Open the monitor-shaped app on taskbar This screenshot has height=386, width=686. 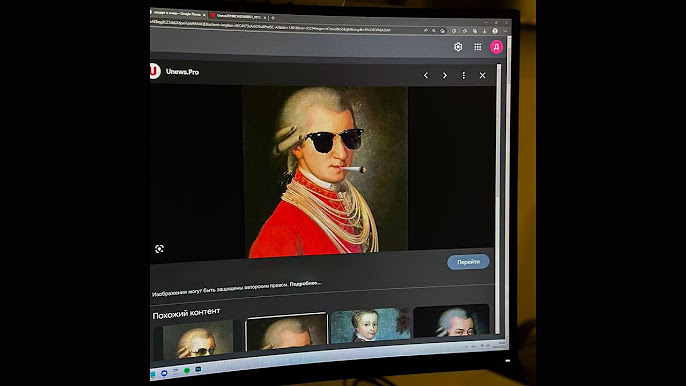click(x=198, y=370)
